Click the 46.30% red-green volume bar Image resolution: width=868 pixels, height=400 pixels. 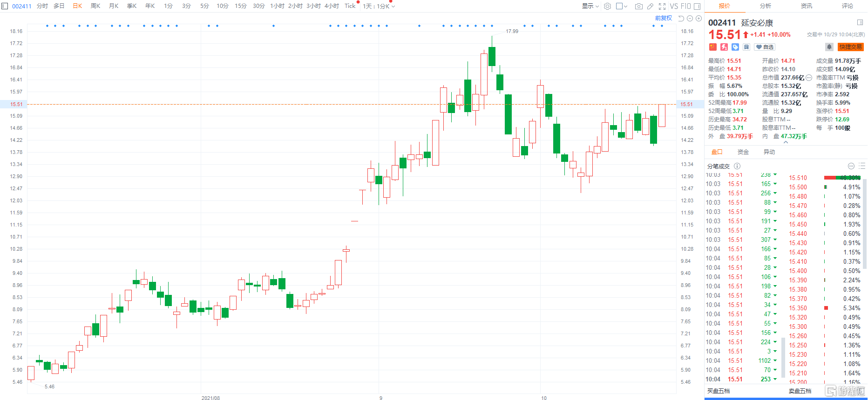[842, 178]
